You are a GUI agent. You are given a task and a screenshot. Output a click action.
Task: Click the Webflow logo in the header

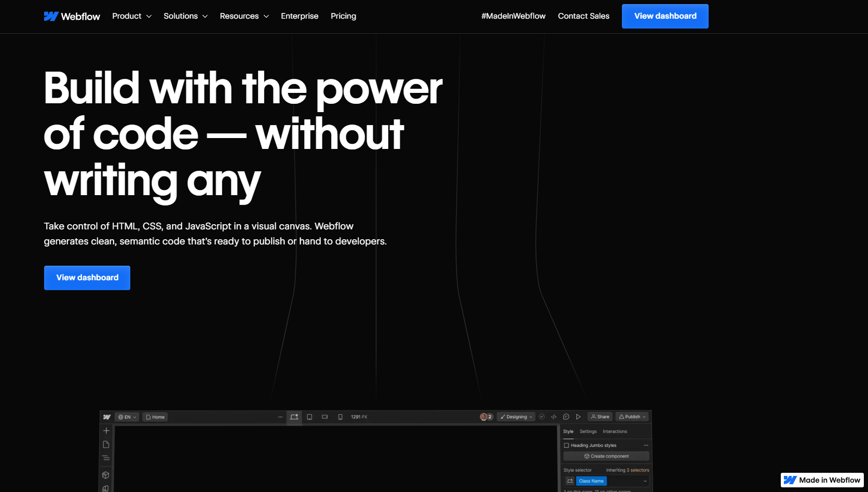click(x=72, y=16)
